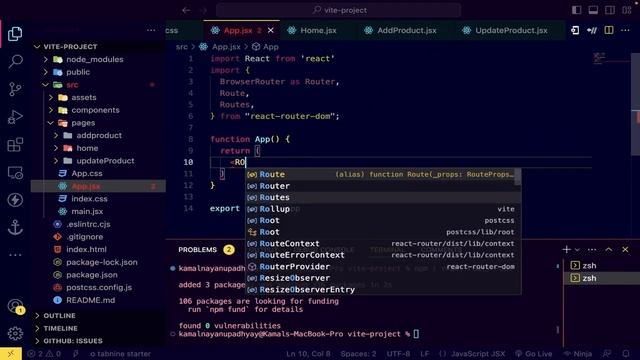640x360 pixels.
Task: Open terminal panel more actions ellipsis
Action: click(592, 250)
